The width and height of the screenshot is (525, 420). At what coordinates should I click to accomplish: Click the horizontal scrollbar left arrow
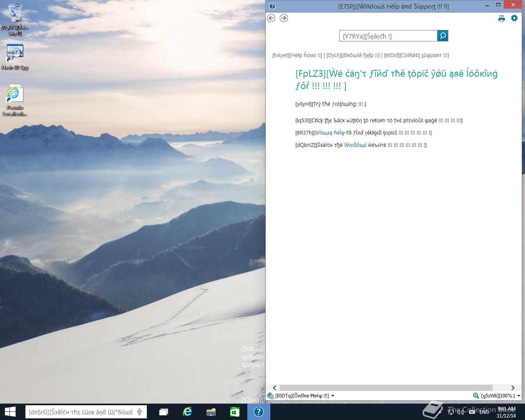tap(274, 388)
